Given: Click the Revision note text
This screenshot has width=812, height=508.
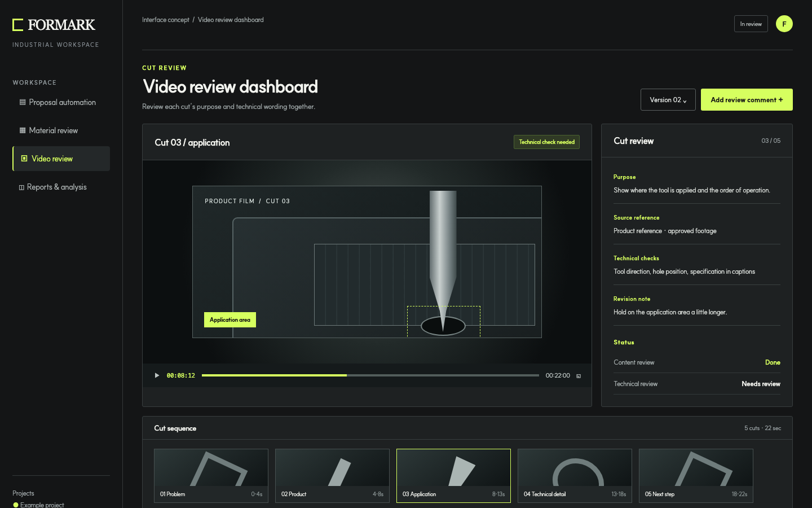Looking at the screenshot, I should (x=670, y=312).
